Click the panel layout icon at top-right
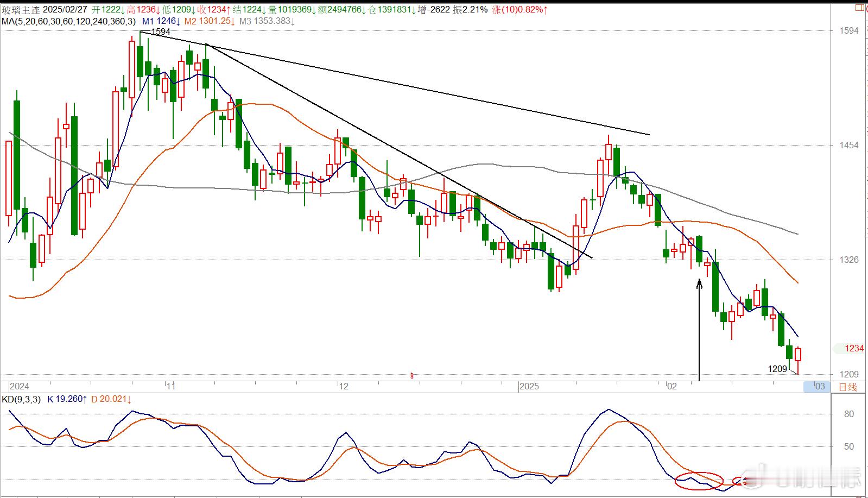The height and width of the screenshot is (498, 868). (859, 7)
